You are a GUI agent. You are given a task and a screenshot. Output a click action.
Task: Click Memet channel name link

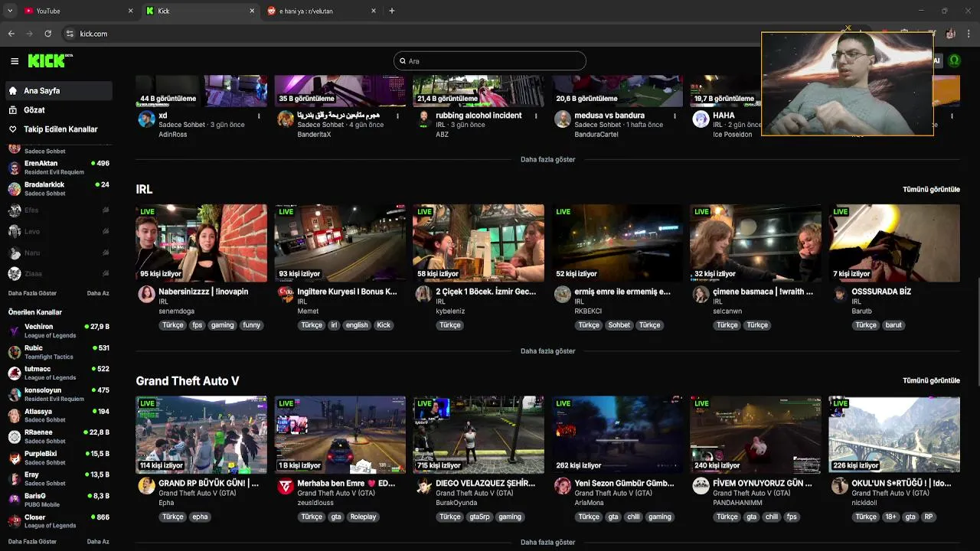click(308, 311)
